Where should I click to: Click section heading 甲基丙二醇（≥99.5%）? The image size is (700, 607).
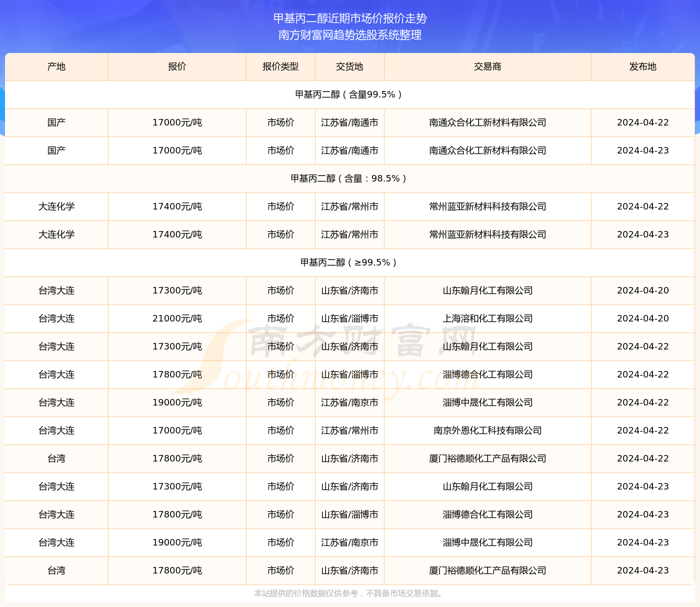[350, 262]
